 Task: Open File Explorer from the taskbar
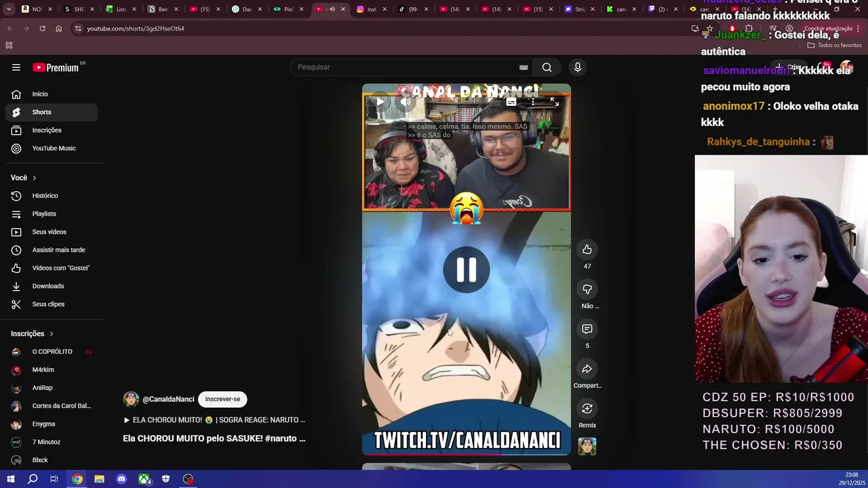(x=99, y=479)
